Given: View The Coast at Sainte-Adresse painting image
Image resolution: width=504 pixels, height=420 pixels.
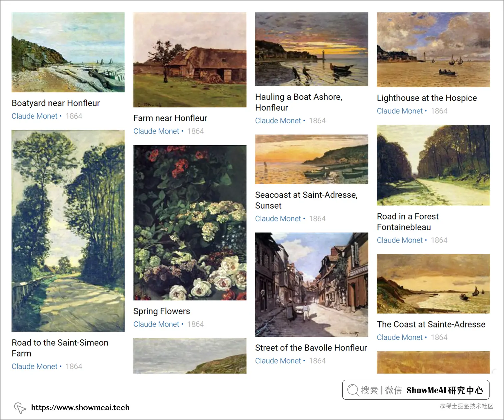Looking at the screenshot, I should coord(433,284).
